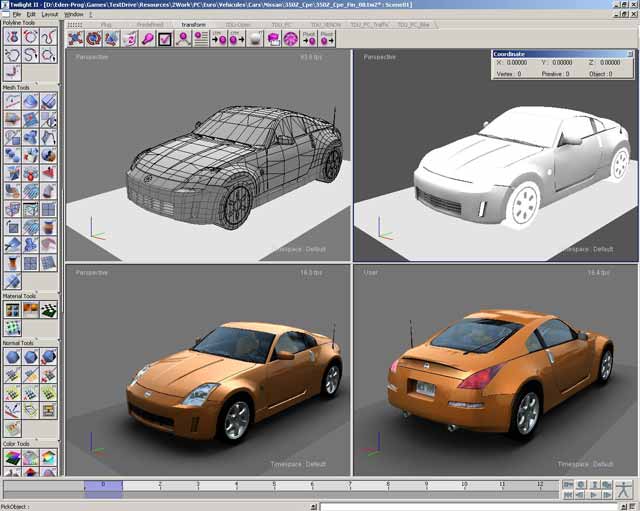640x511 pixels.
Task: Click the walking figure icon beside playback controls
Action: point(623,490)
